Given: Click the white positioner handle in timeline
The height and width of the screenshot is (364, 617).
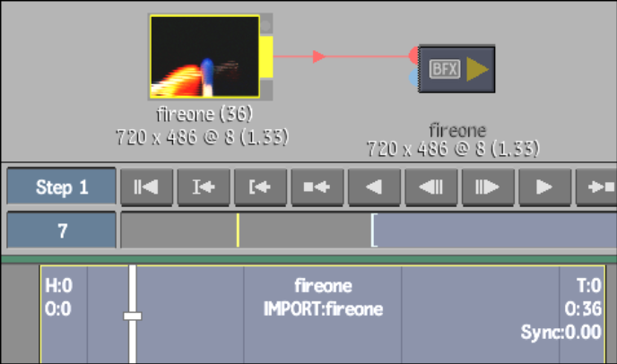Looking at the screenshot, I should point(133,316).
